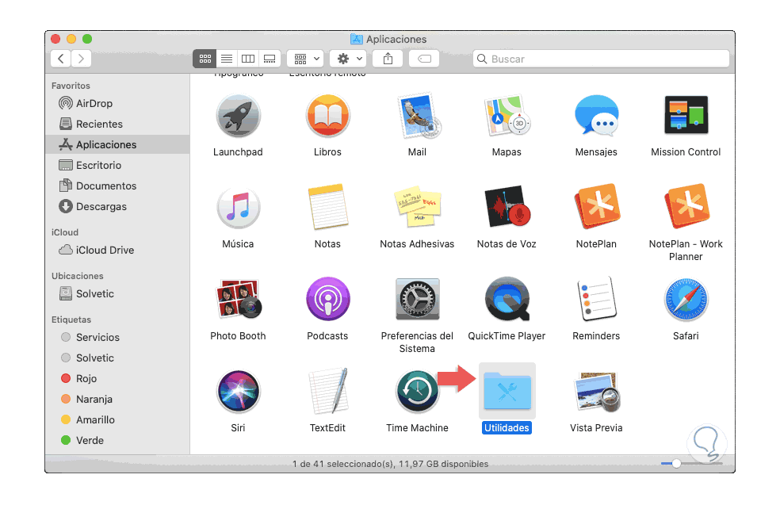Switch to gallery view
The height and width of the screenshot is (532, 780).
(x=270, y=59)
